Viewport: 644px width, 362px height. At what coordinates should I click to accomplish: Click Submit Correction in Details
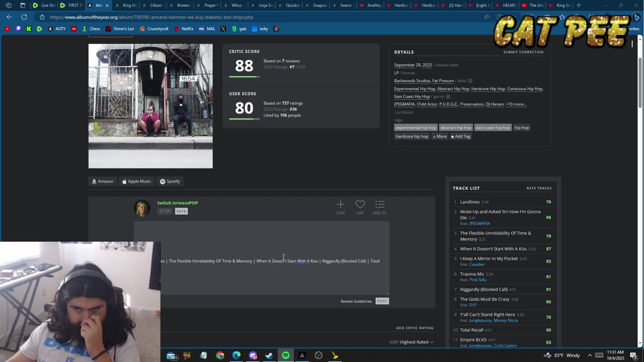523,52
